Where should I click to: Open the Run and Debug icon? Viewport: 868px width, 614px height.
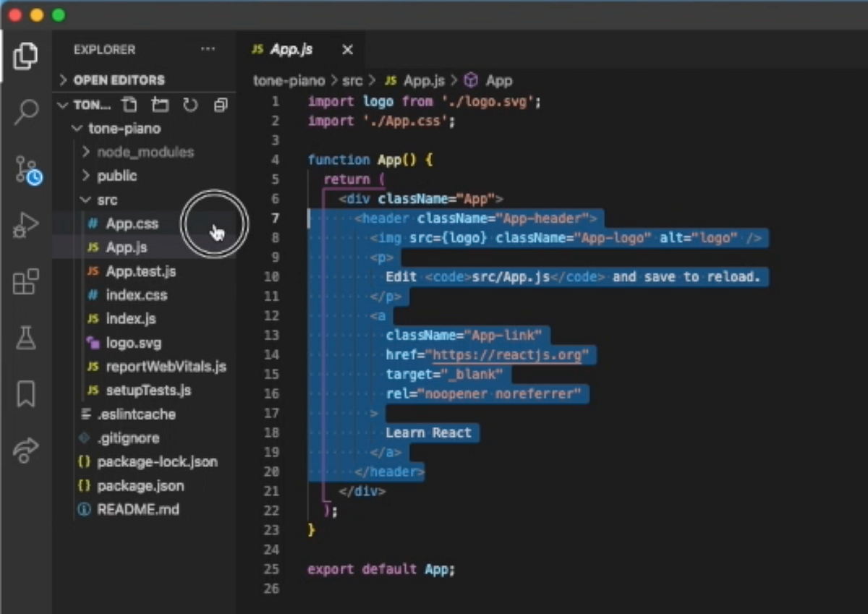26,226
